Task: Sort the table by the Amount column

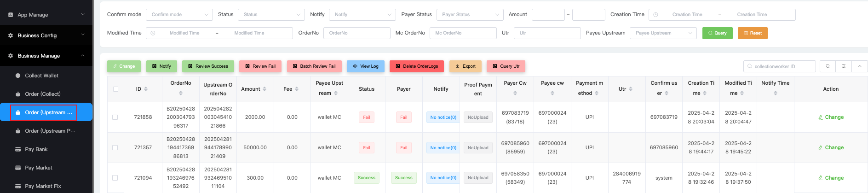Action: click(264, 89)
